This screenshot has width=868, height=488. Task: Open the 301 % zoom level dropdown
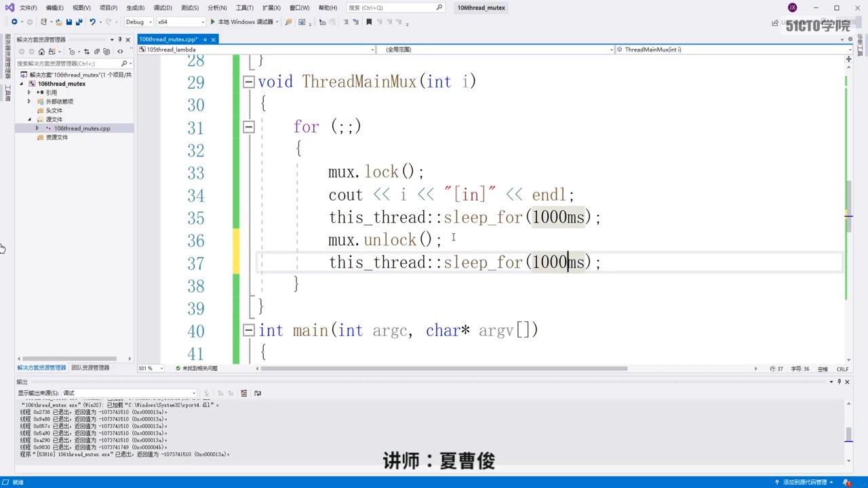point(151,369)
